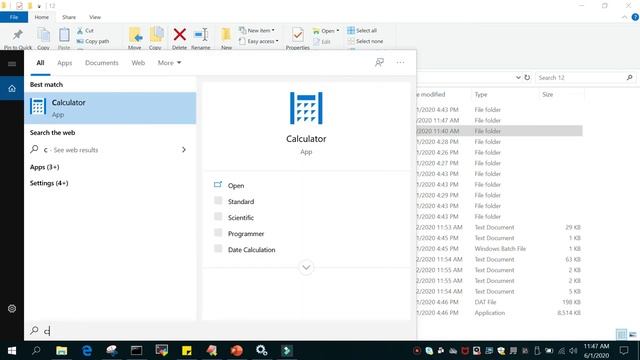Expand more Calculator actions chevron
Screen dimensions: 640x360
point(306,267)
